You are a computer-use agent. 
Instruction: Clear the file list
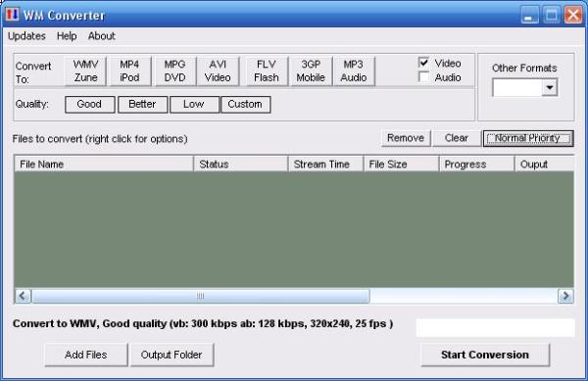pos(457,138)
